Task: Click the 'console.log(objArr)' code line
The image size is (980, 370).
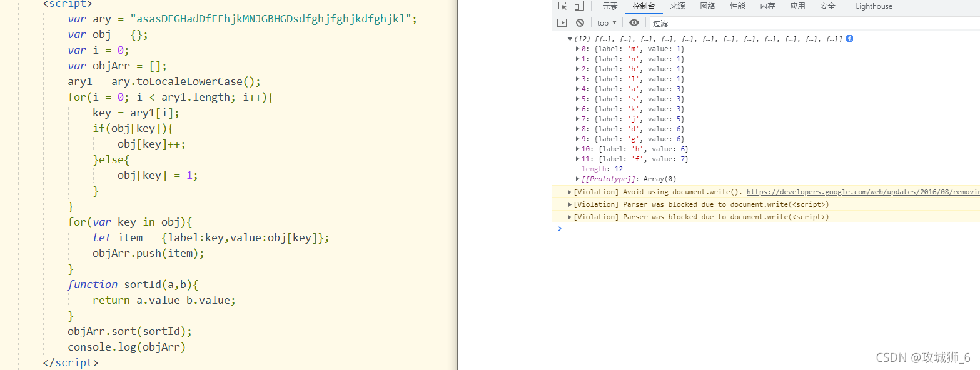Action: (127, 347)
